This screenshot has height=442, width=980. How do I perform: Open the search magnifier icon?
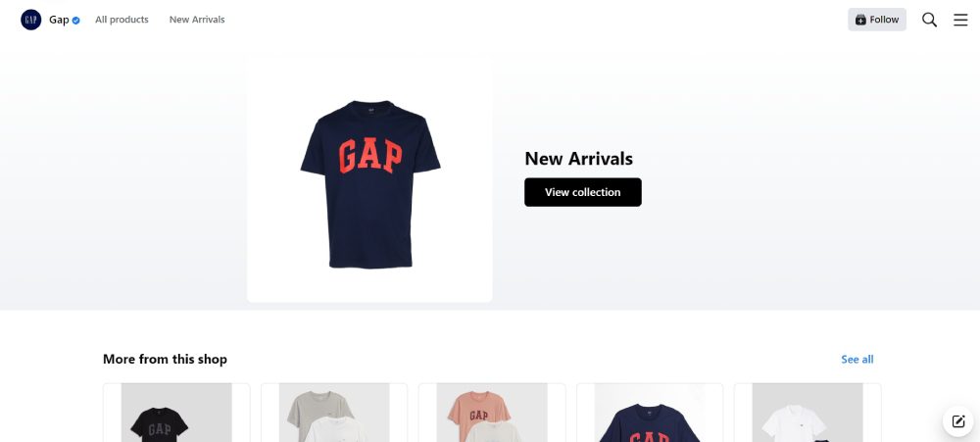(x=929, y=20)
